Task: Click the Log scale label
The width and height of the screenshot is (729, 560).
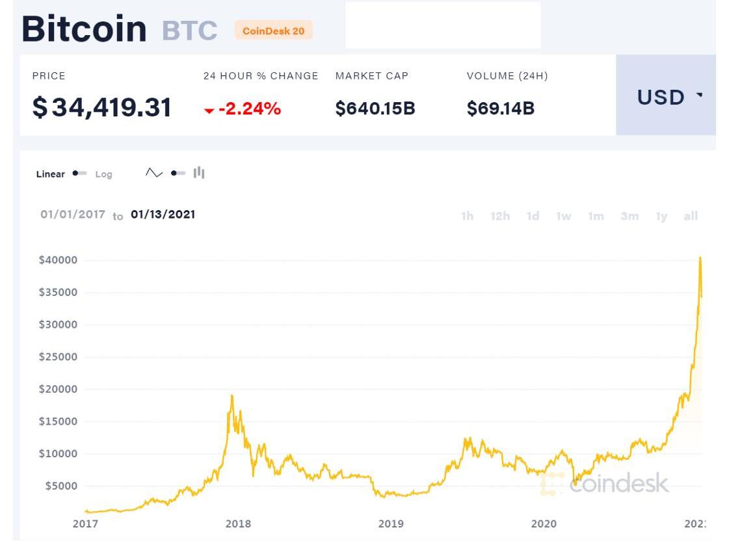Action: click(x=103, y=174)
